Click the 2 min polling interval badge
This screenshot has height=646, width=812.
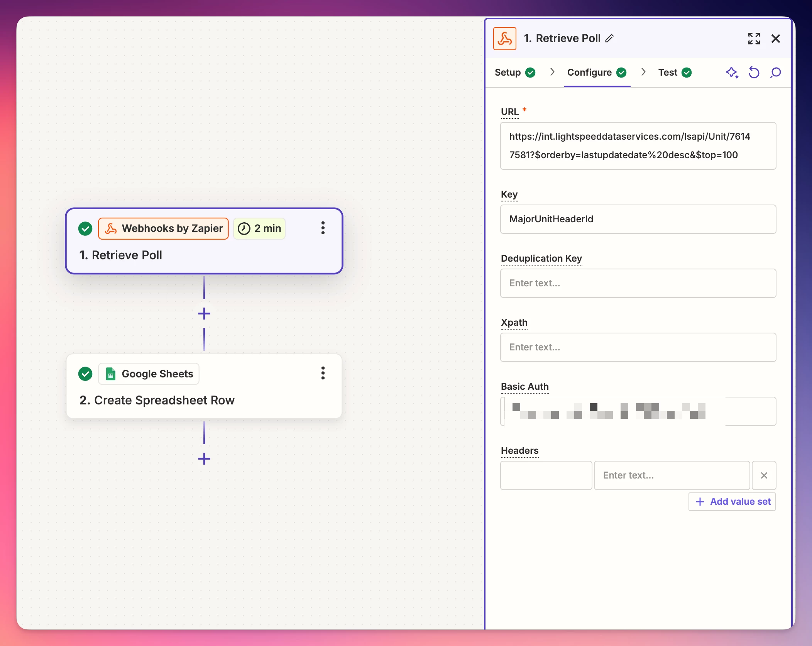259,228
